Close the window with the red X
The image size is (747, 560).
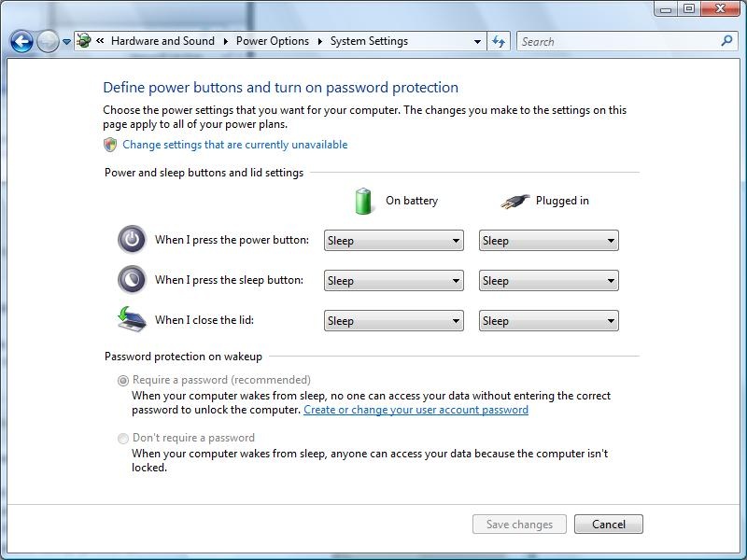coord(720,8)
